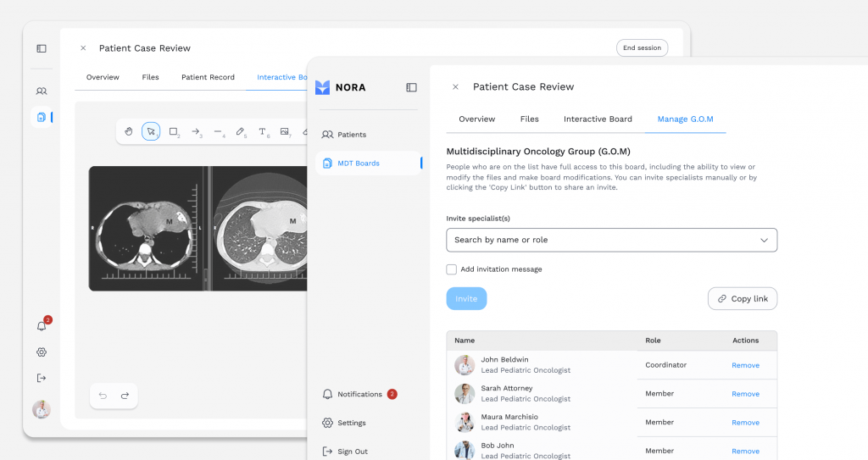The image size is (868, 460).
Task: Redo the board action
Action: 125,396
